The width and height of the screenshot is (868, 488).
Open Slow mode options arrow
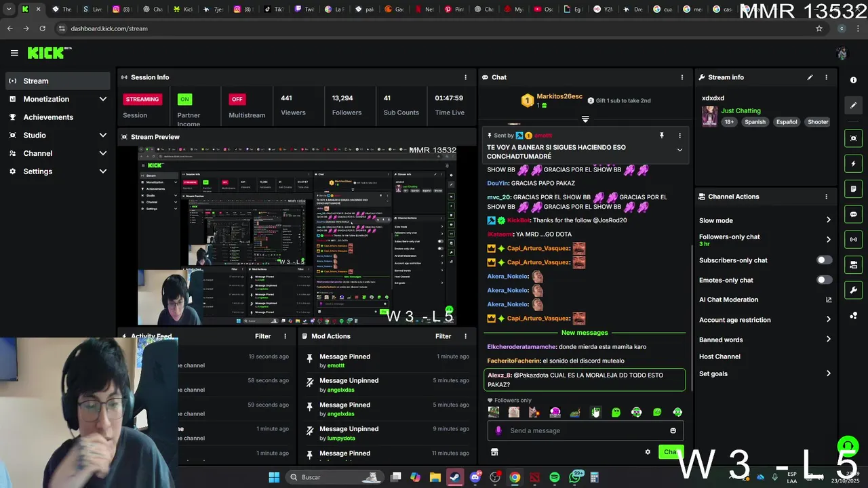pos(828,220)
